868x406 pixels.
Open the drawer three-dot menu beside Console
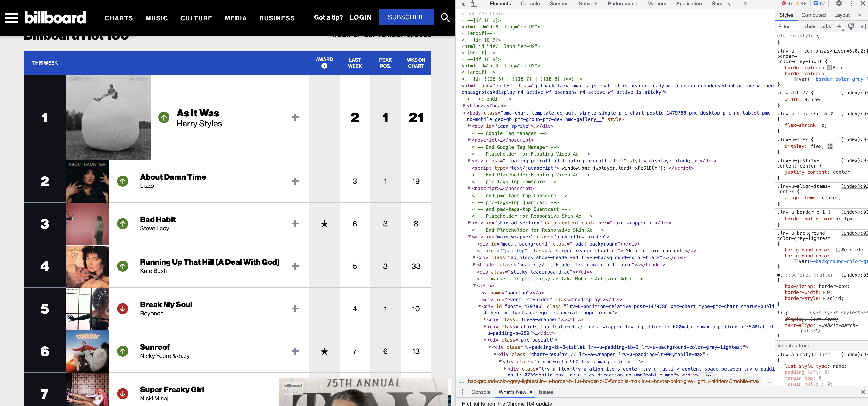(x=463, y=392)
